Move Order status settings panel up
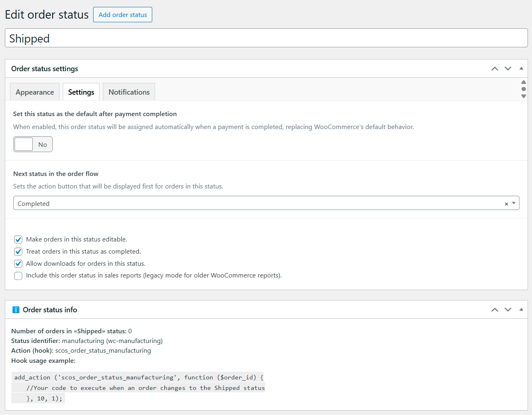This screenshot has height=415, width=532. click(x=494, y=69)
